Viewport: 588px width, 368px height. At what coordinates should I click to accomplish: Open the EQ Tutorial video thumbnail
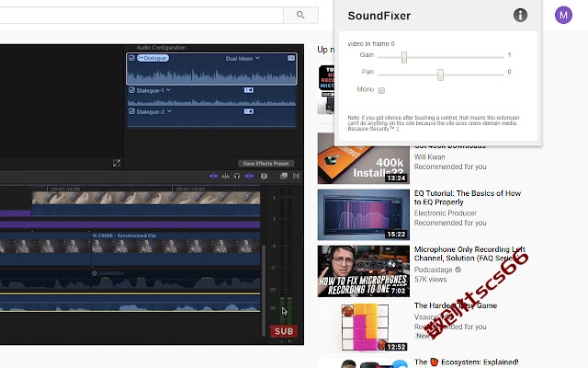click(x=364, y=214)
